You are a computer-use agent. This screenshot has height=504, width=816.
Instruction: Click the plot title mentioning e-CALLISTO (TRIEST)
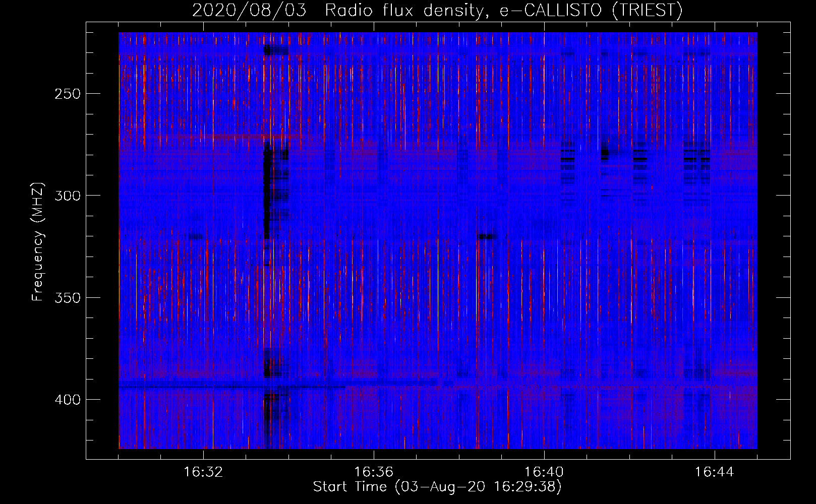click(437, 10)
